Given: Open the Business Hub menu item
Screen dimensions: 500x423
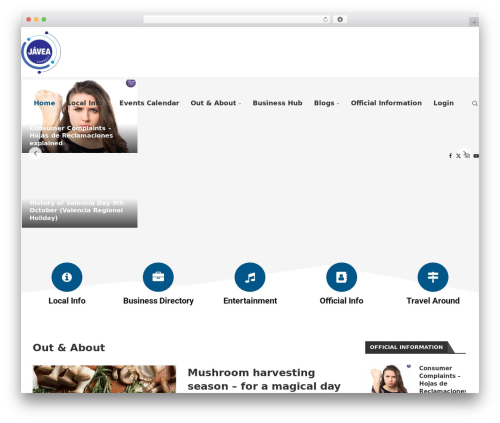Looking at the screenshot, I should pos(277,103).
